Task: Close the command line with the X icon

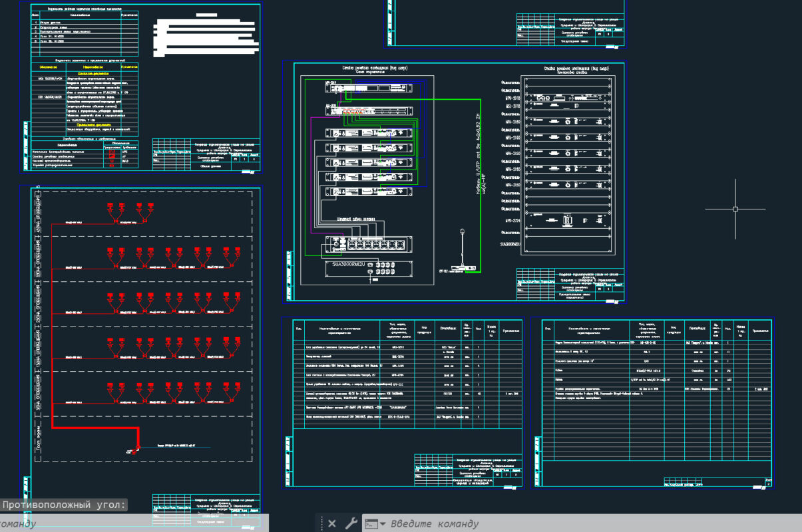Action: point(332,523)
